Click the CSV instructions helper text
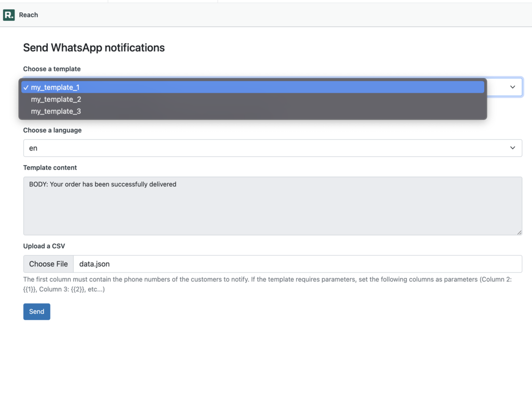Image resolution: width=532 pixels, height=399 pixels. (x=260, y=284)
